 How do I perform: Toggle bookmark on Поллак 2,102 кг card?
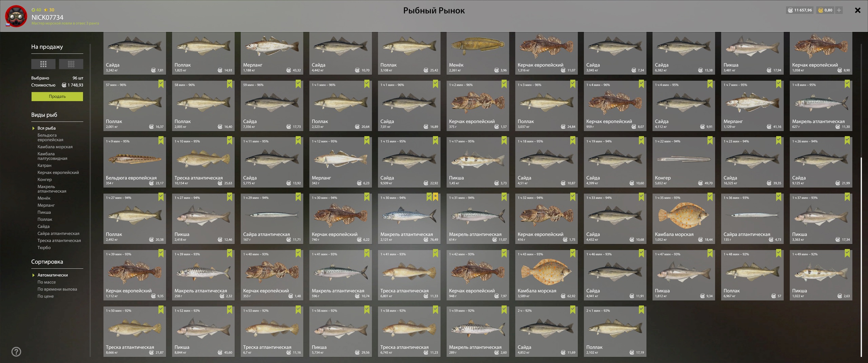(x=642, y=310)
